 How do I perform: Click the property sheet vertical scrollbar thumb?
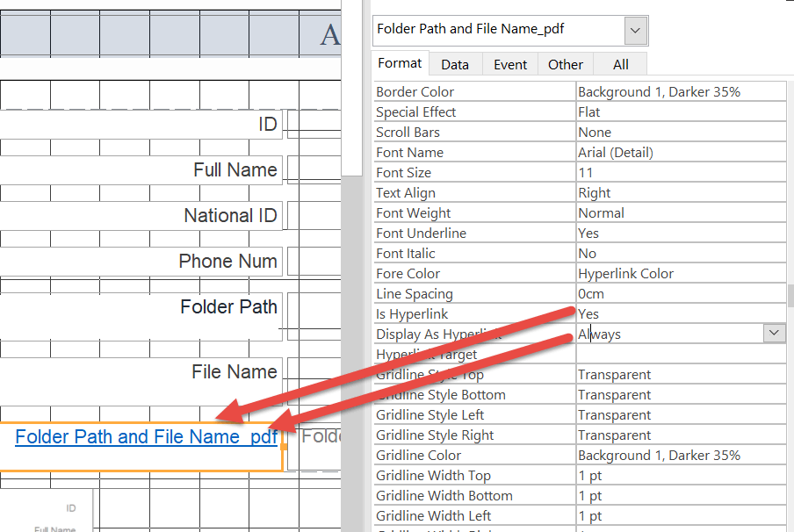(790, 295)
